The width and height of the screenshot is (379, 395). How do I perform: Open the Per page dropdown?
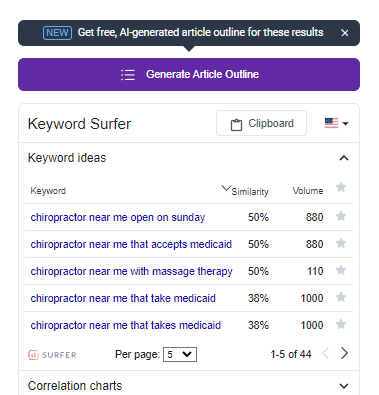pyautogui.click(x=180, y=354)
